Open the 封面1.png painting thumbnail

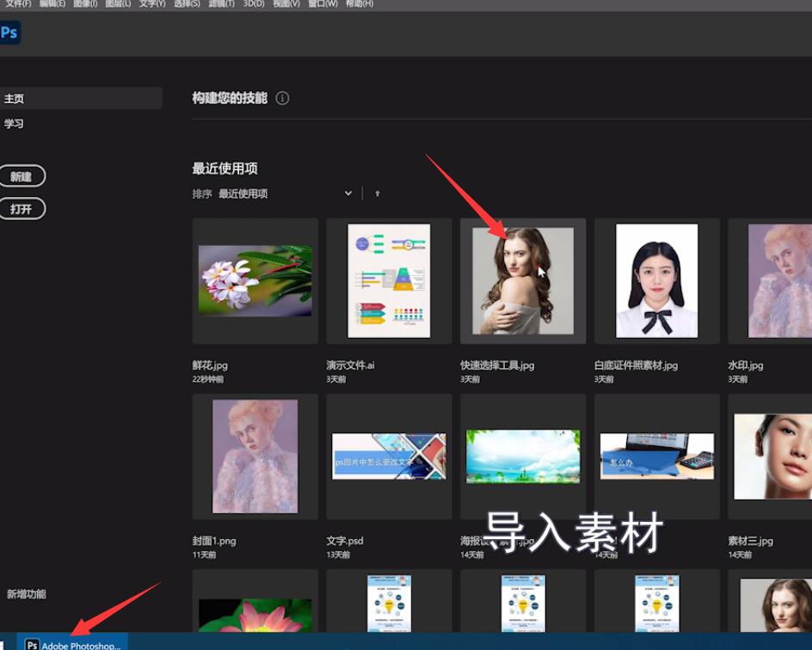pos(255,457)
